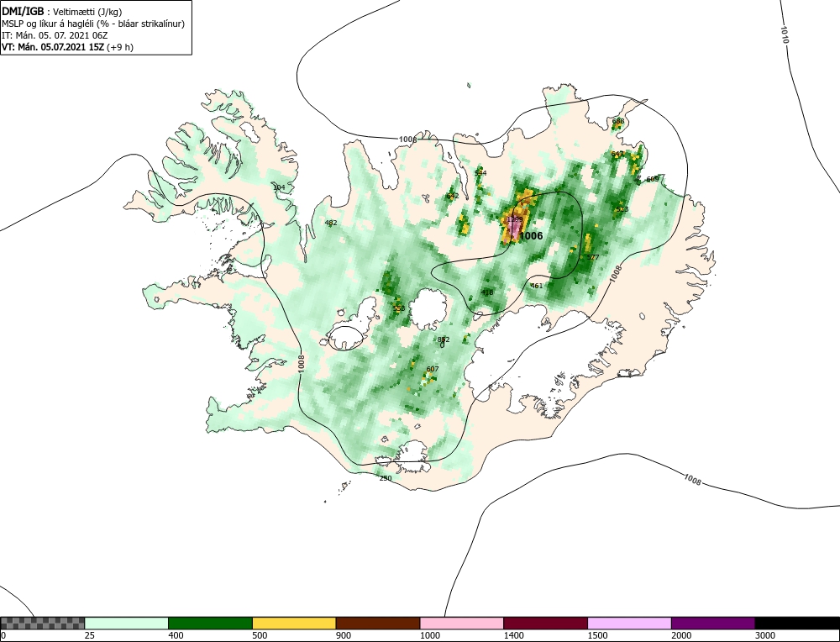
Task: Click the legend tick label "1500"
Action: (x=597, y=635)
